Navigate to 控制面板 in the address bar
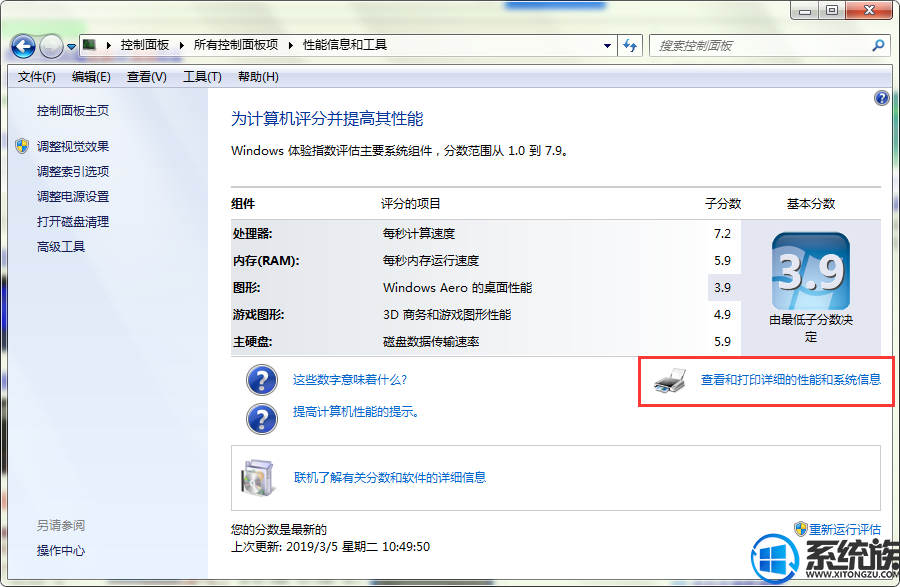Image resolution: width=900 pixels, height=587 pixels. (145, 45)
